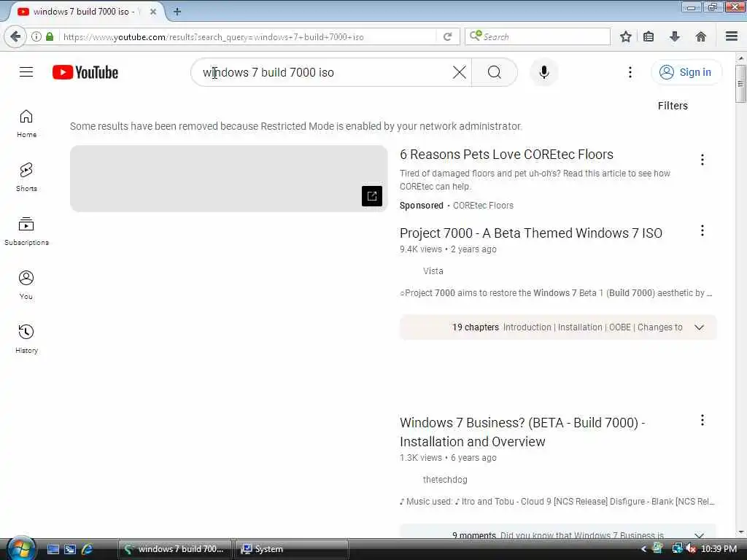
Task: Click the green padlock security icon
Action: click(x=50, y=36)
